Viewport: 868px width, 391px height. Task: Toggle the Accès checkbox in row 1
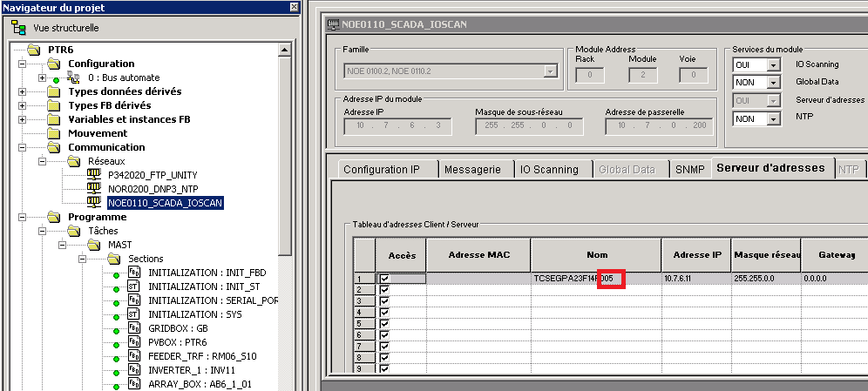[x=384, y=279]
